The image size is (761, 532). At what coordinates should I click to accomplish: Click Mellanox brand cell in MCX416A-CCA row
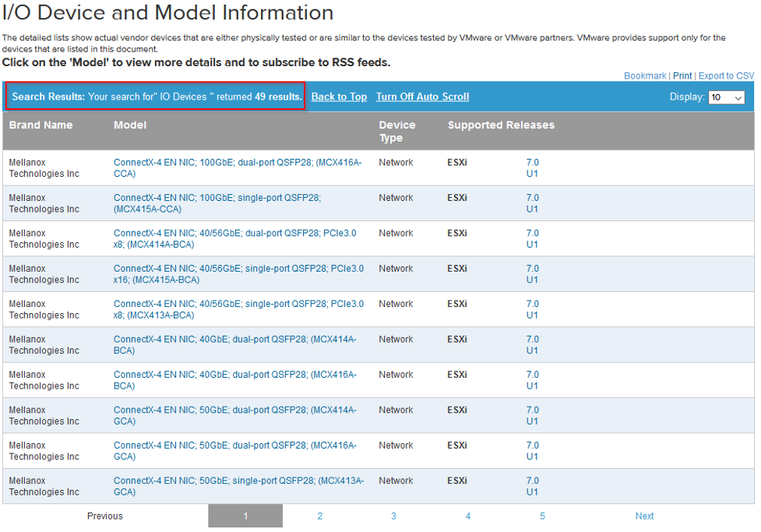pos(44,168)
